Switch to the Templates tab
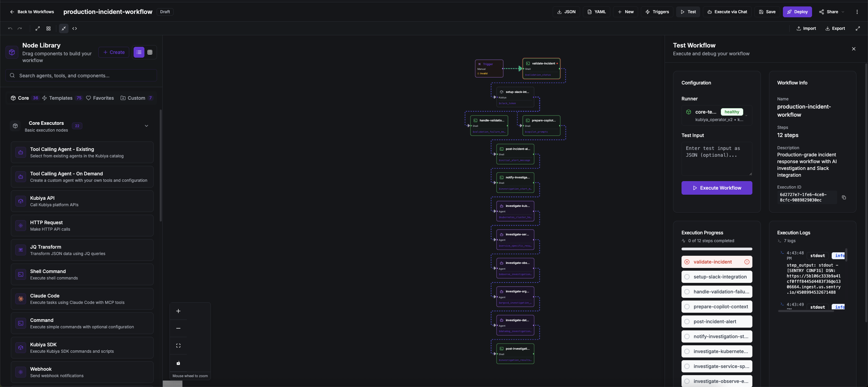The width and height of the screenshot is (868, 387). click(62, 98)
